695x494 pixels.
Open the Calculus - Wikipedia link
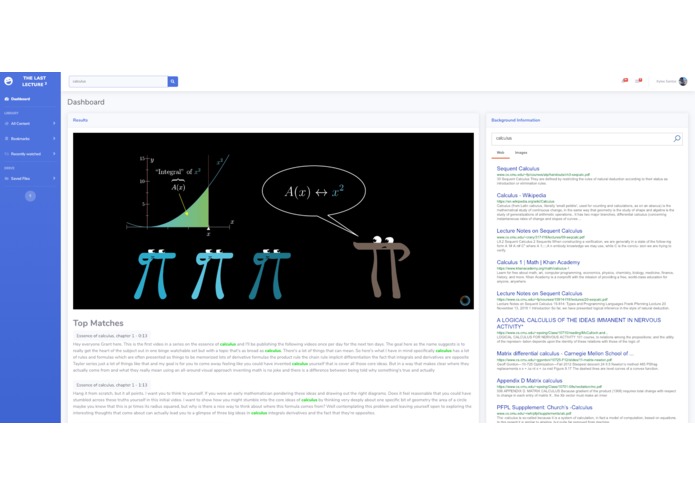coord(521,195)
